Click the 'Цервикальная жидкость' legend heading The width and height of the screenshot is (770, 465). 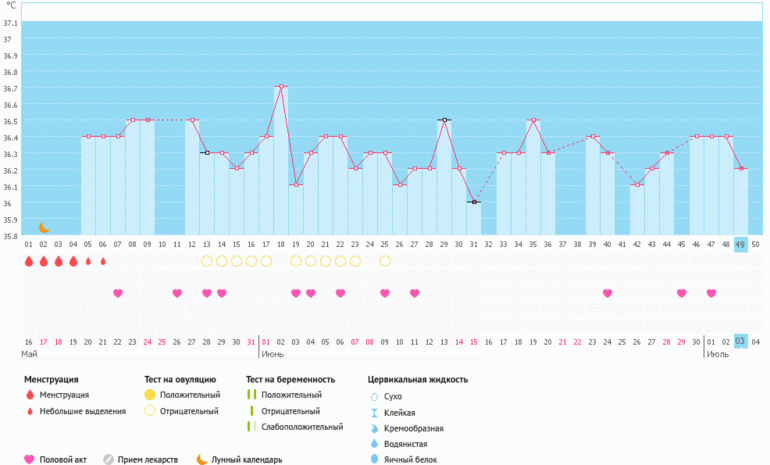pyautogui.click(x=418, y=380)
